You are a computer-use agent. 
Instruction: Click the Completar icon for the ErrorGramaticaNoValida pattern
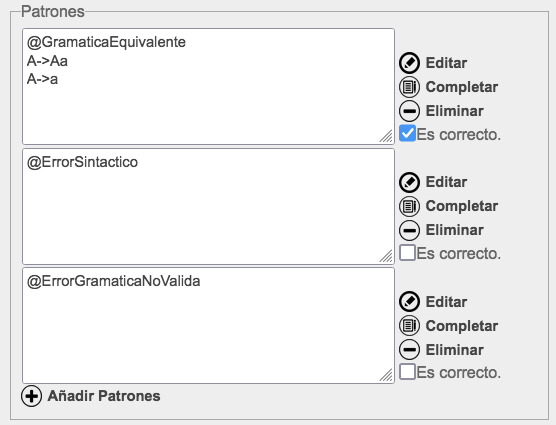410,326
